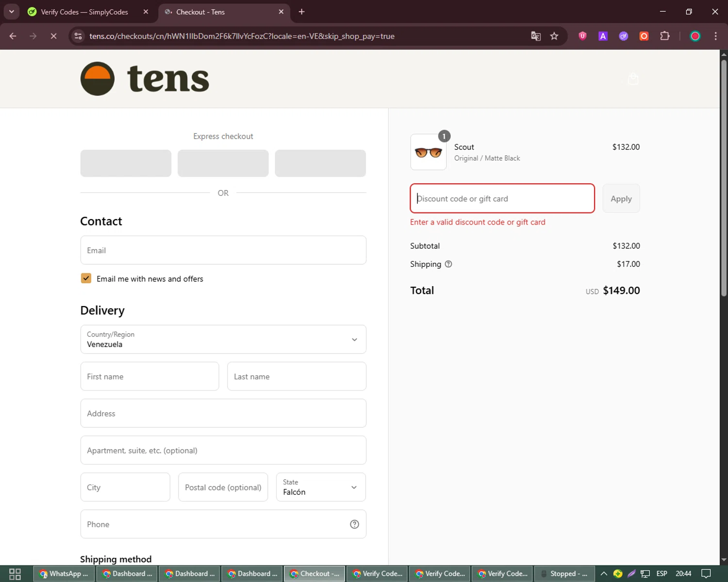Open the pink shield U extension

583,36
